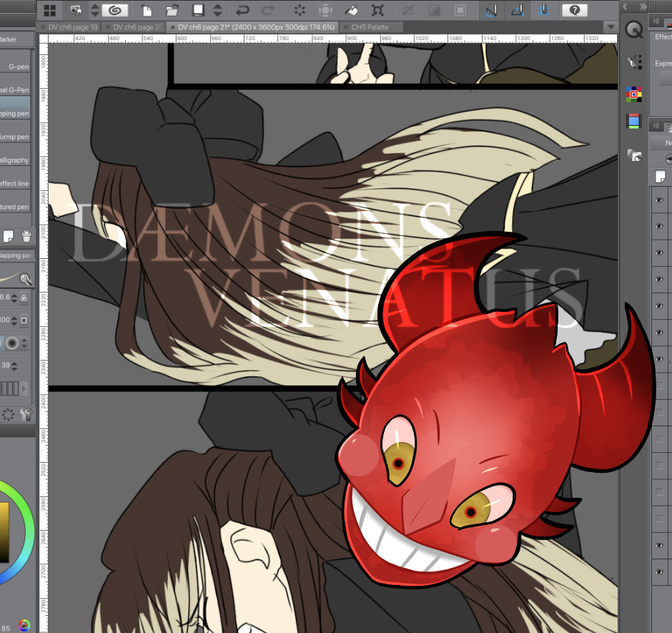Open the help question mark button
The width and height of the screenshot is (672, 633).
pos(574,10)
